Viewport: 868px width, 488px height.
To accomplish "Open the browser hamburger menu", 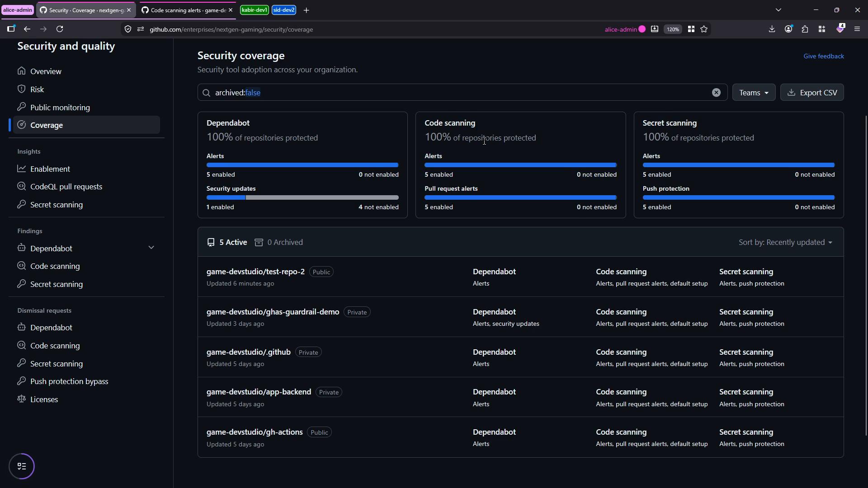I will 857,29.
